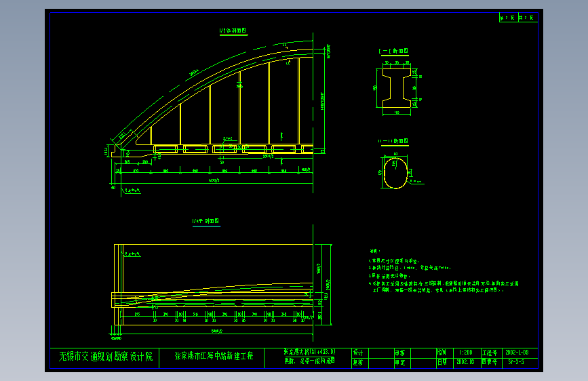
Task: Click the date value '2002.08'
Action: (465, 362)
